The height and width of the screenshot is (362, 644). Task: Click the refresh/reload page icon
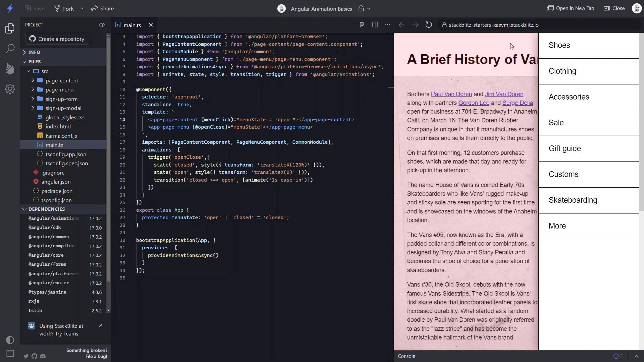429,25
